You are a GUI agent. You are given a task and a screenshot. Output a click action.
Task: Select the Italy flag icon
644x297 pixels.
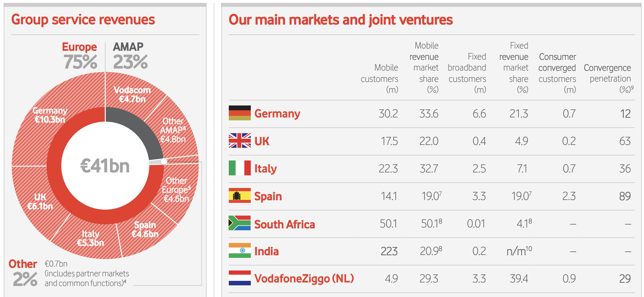click(x=239, y=168)
